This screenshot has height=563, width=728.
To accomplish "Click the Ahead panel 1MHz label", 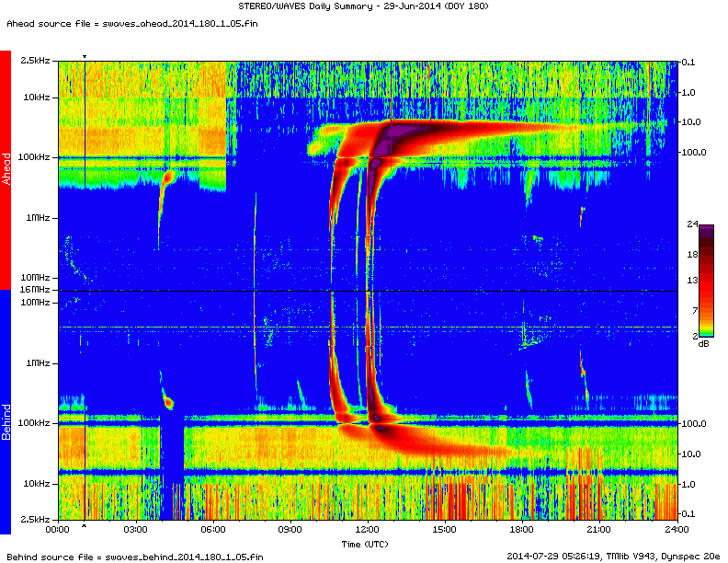I will click(x=38, y=217).
